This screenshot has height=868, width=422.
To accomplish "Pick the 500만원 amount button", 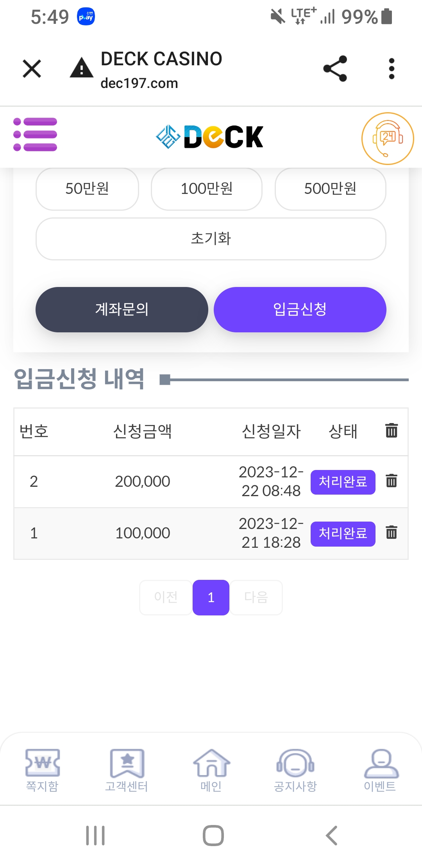I will coord(330,189).
